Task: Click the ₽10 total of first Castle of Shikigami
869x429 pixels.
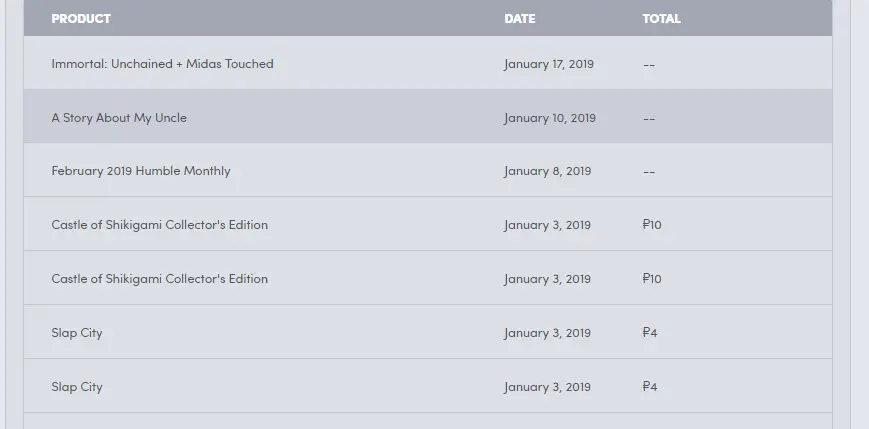Action: pyautogui.click(x=652, y=224)
